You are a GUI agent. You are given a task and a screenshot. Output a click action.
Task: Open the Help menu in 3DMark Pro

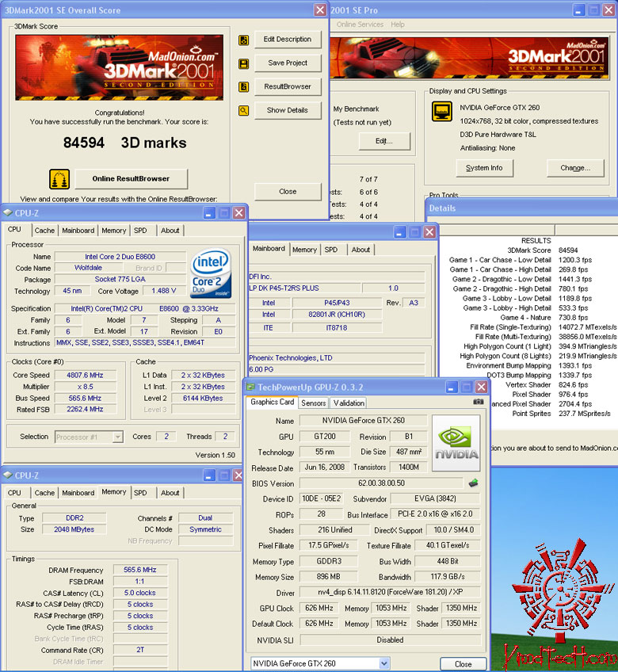397,25
